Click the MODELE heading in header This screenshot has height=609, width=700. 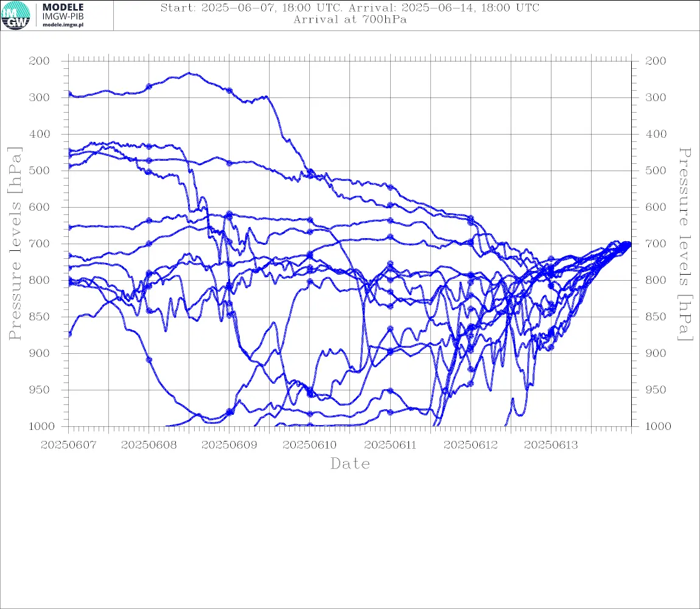click(x=63, y=7)
